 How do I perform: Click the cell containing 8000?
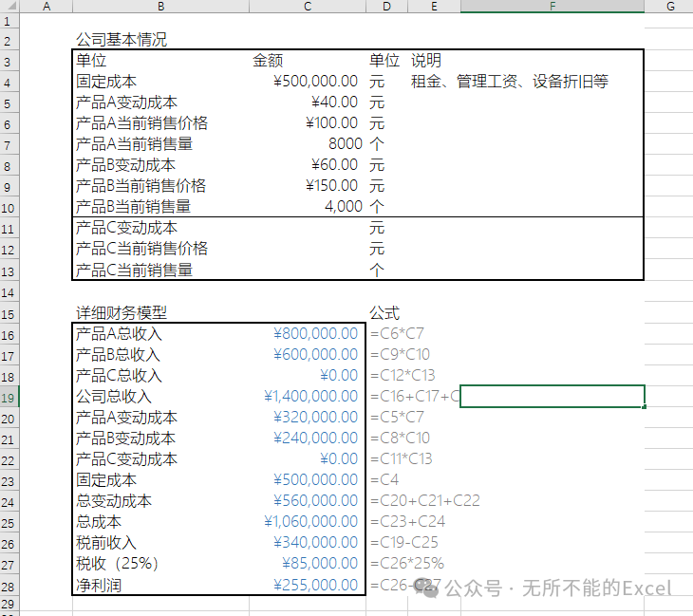346,143
